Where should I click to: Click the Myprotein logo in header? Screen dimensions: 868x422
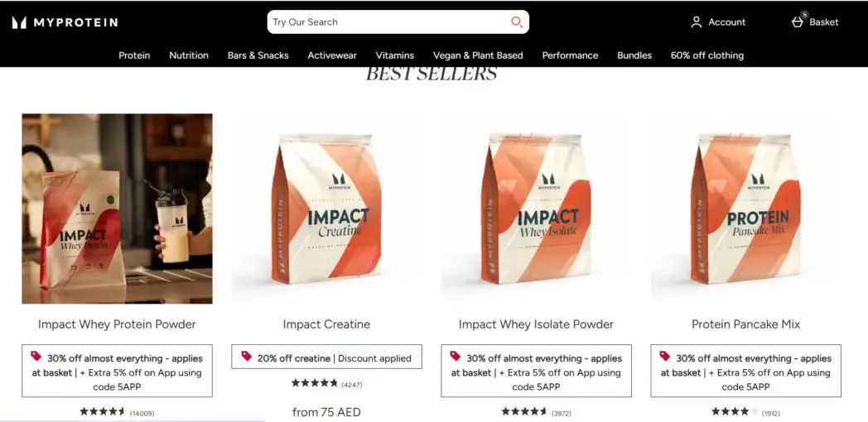point(65,22)
